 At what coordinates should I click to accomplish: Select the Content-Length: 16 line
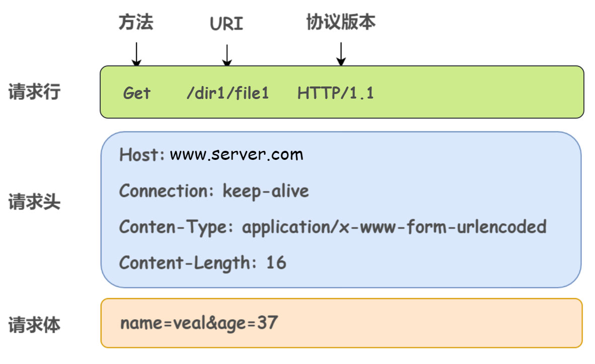[x=202, y=262]
